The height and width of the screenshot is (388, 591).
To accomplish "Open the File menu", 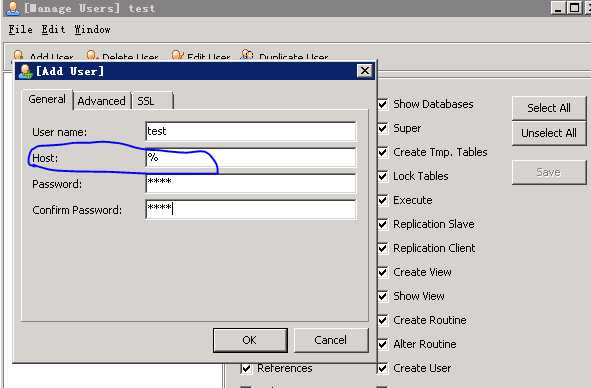I will [x=20, y=29].
